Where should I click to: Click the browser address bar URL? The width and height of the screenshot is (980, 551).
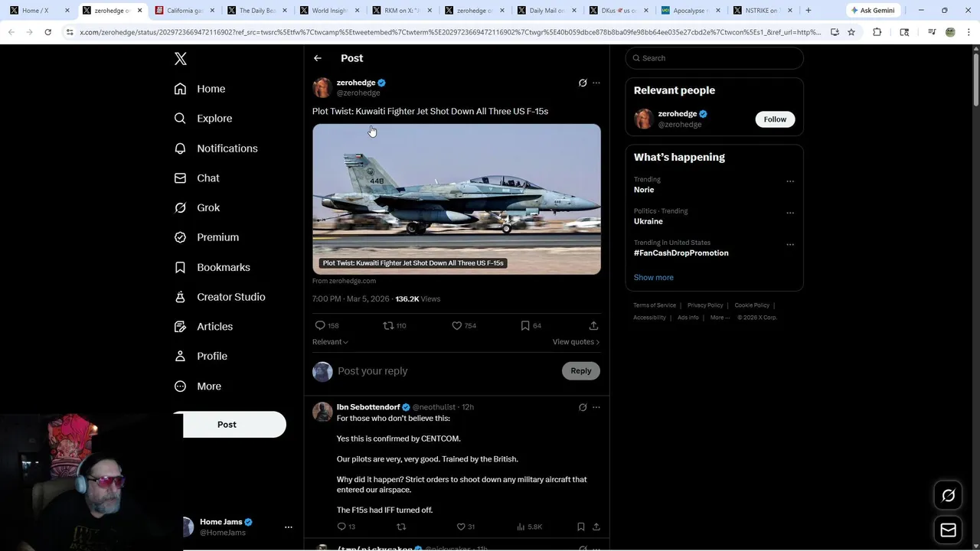pyautogui.click(x=450, y=32)
